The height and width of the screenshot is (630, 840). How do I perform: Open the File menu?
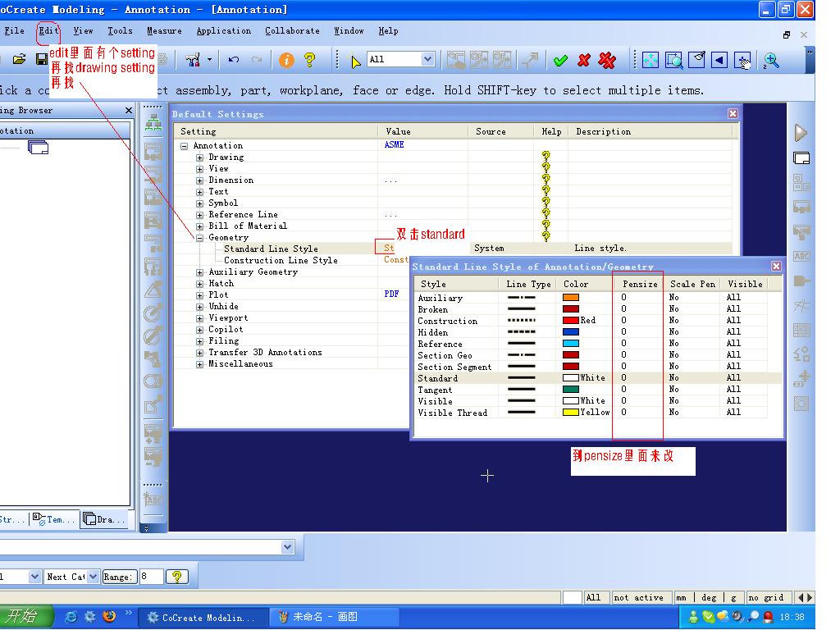coord(15,30)
